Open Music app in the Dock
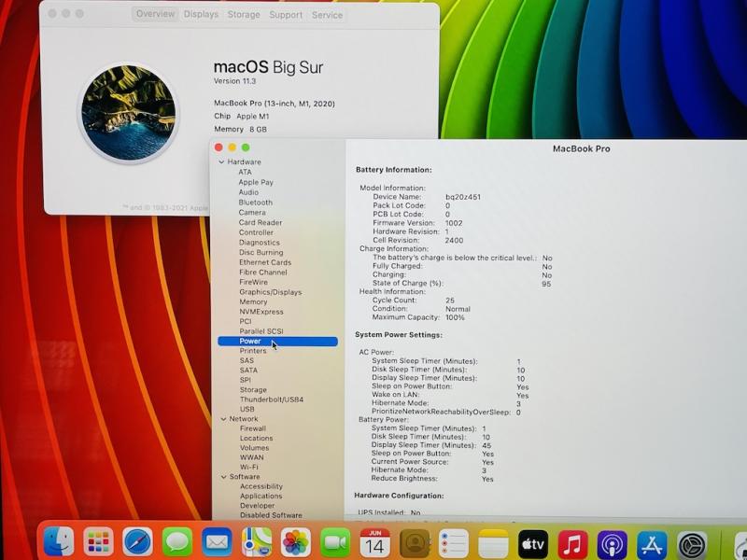Viewport: 747px width, 560px height. point(572,543)
